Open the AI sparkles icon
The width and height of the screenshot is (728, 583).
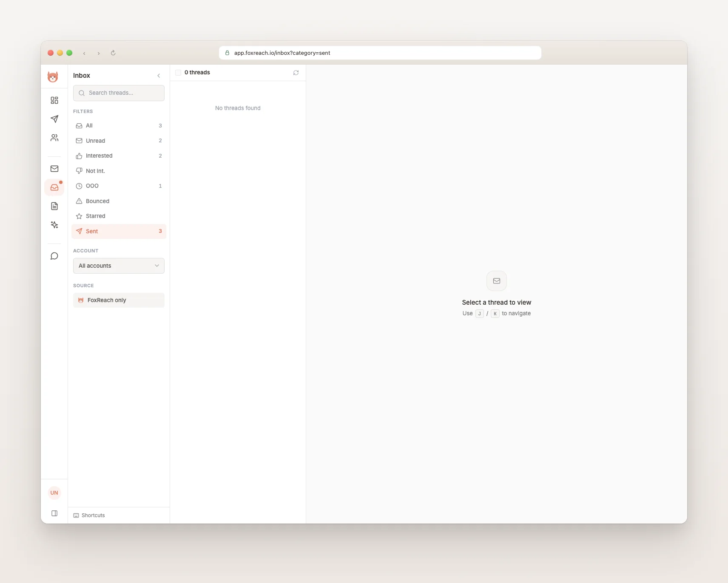pos(54,225)
